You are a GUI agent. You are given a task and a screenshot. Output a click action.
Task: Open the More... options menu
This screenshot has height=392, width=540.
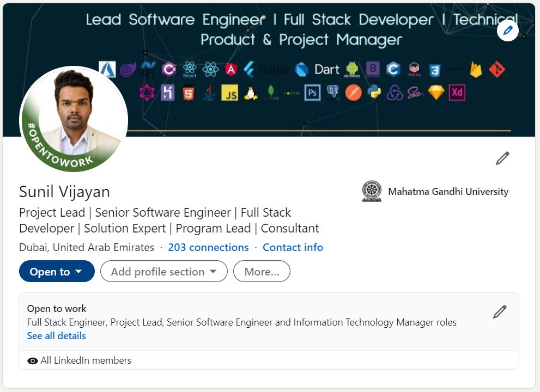[262, 271]
